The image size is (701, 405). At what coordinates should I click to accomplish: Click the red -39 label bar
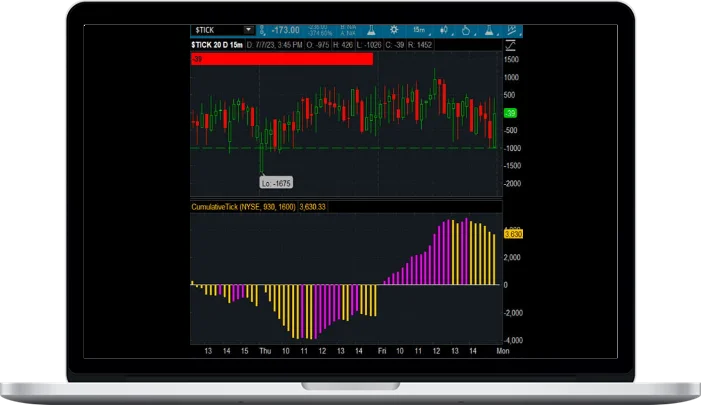[281, 59]
